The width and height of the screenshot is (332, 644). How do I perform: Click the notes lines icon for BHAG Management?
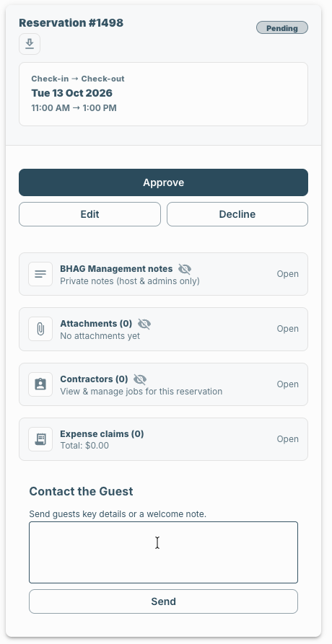[40, 274]
